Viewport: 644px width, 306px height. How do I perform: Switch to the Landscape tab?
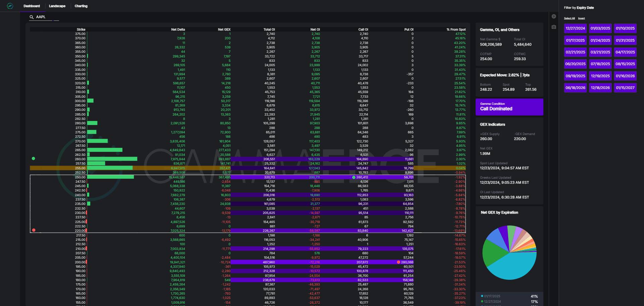click(x=57, y=6)
